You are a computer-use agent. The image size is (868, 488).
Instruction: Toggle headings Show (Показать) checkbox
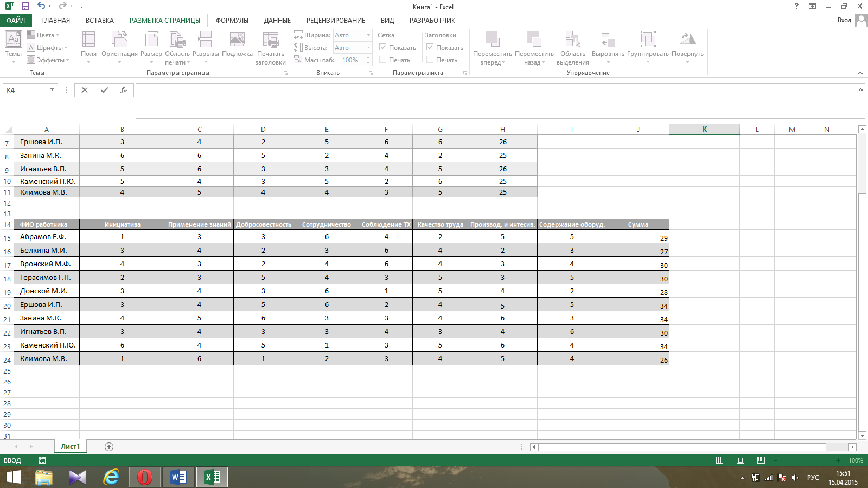(x=430, y=48)
